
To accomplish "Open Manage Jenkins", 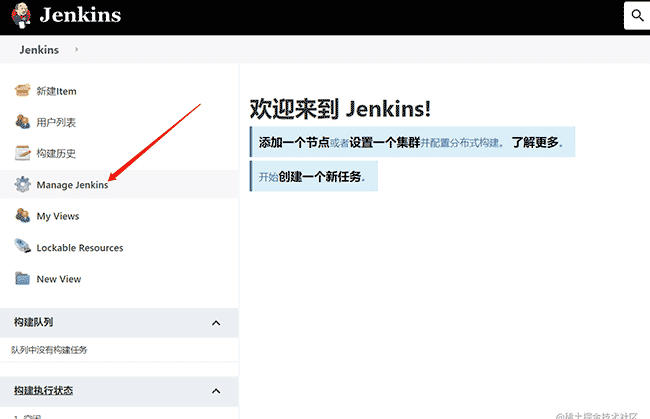I will click(72, 185).
